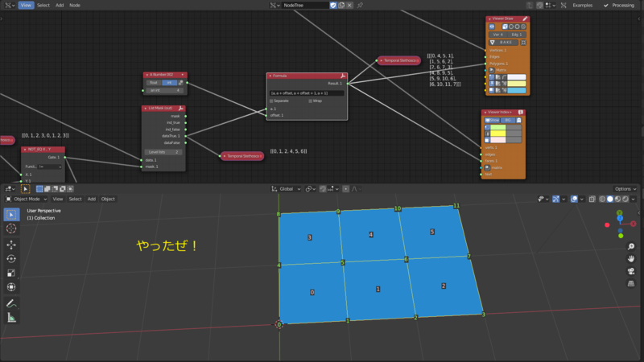Image resolution: width=644 pixels, height=362 pixels.
Task: Open the Add menu in node editor
Action: 60,6
